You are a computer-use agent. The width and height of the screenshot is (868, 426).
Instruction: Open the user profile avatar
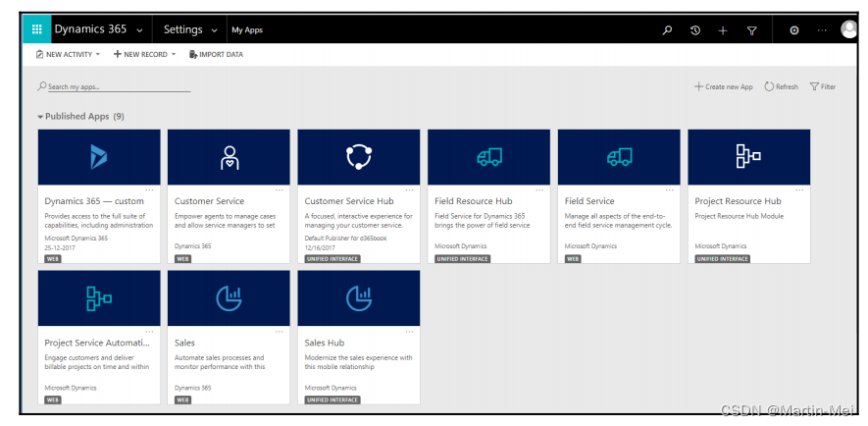tap(849, 29)
